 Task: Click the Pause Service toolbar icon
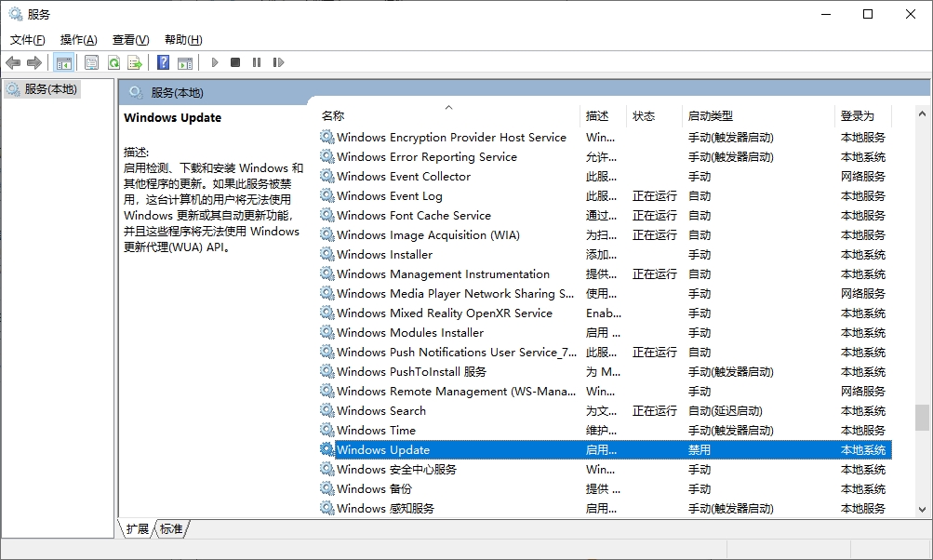point(257,62)
